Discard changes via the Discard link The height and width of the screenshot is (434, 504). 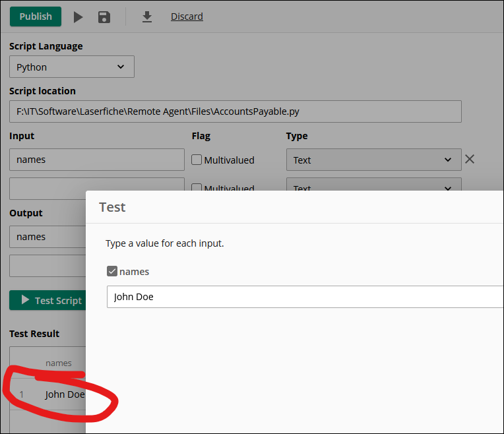[x=187, y=16]
